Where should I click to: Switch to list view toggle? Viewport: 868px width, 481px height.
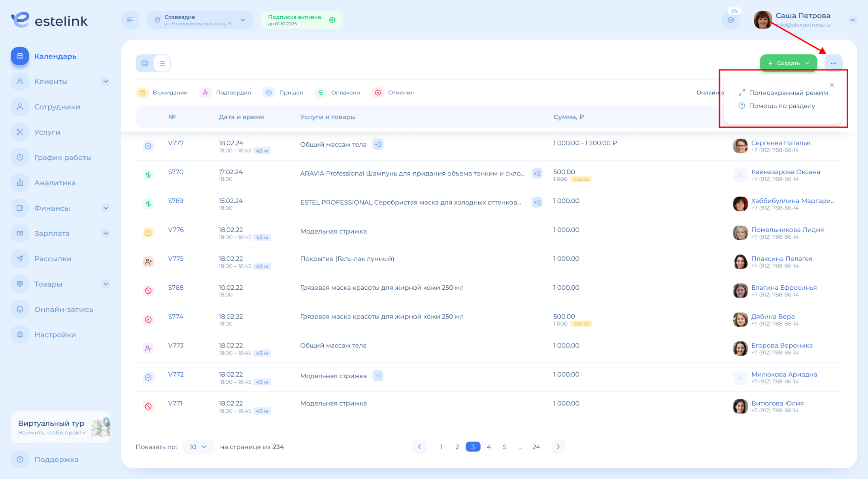coord(162,63)
